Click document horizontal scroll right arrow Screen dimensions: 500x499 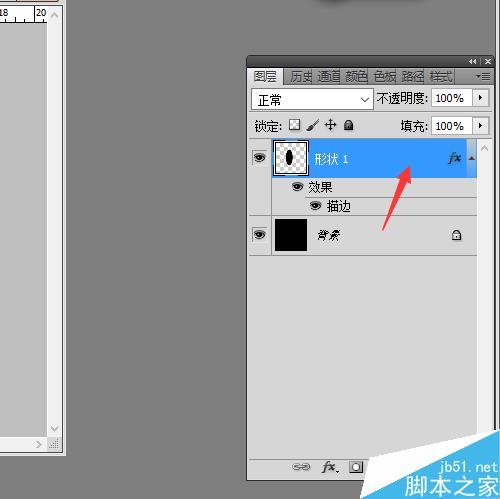[x=39, y=444]
